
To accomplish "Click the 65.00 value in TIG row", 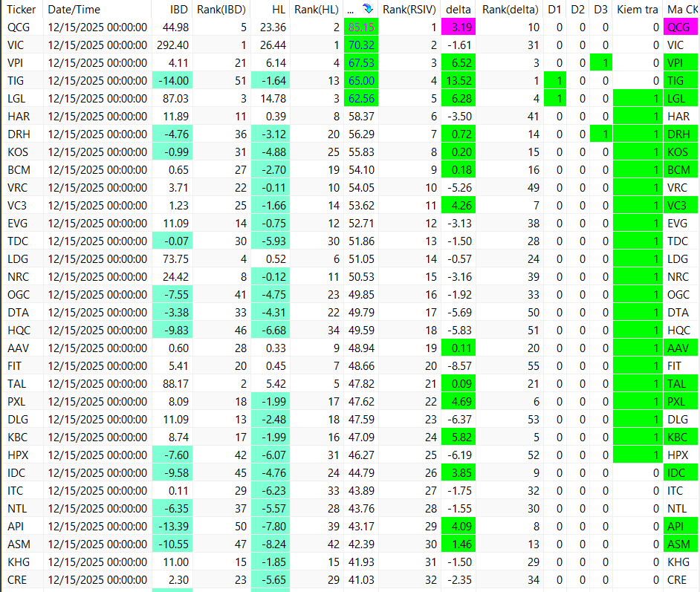I will pos(361,81).
